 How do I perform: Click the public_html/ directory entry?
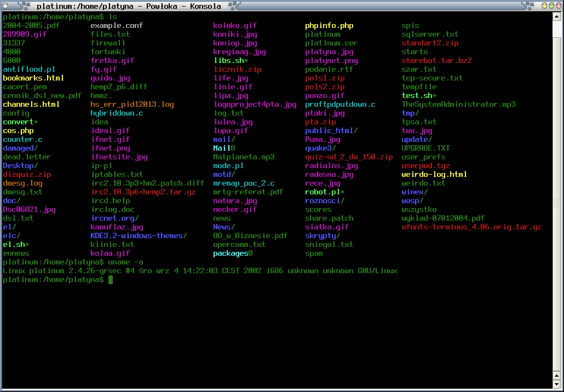tap(331, 130)
